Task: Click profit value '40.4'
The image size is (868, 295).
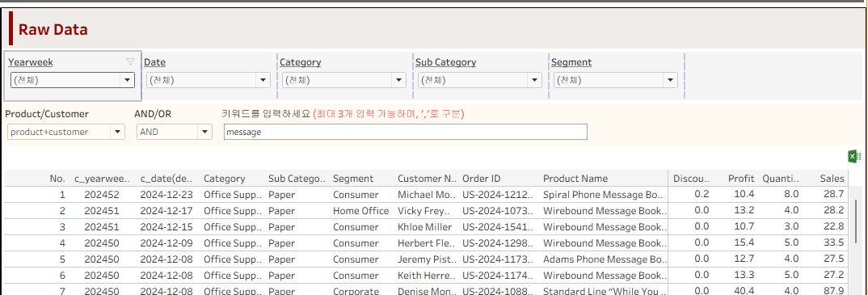Action: click(x=744, y=291)
